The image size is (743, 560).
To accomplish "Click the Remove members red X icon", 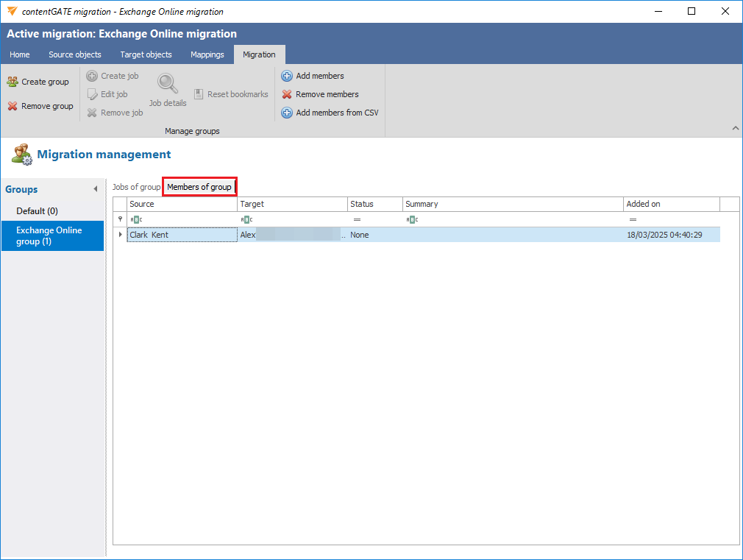I will 287,94.
